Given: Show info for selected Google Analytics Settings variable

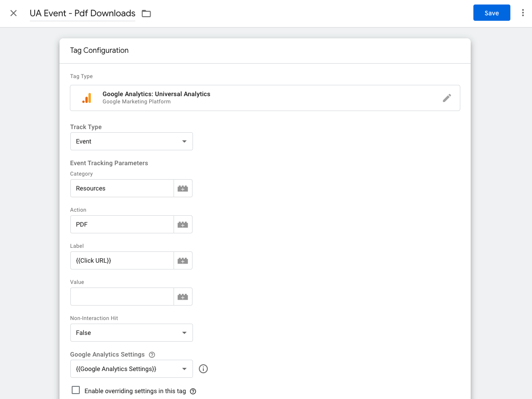Looking at the screenshot, I should point(203,369).
